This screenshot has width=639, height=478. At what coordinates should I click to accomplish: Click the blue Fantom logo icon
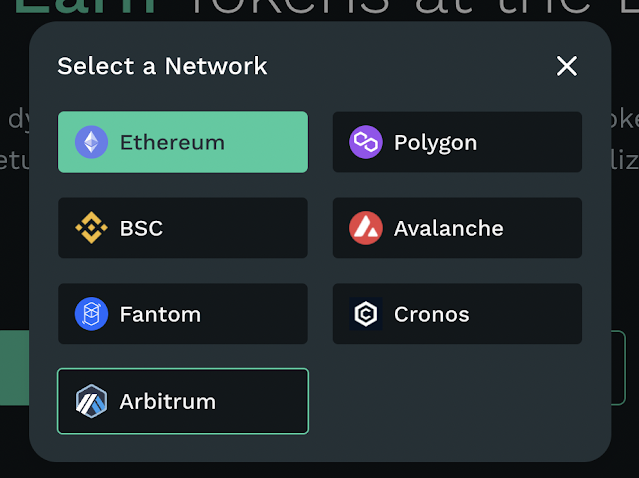91,314
